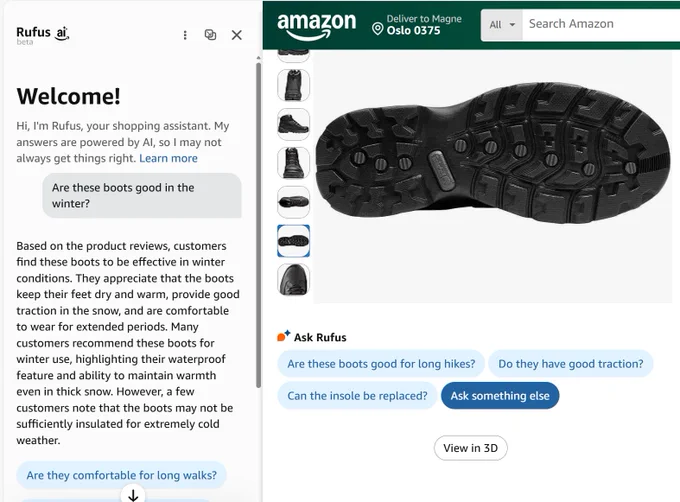This screenshot has height=502, width=680.
Task: Open the Rufus three-dot options menu
Action: 185,35
